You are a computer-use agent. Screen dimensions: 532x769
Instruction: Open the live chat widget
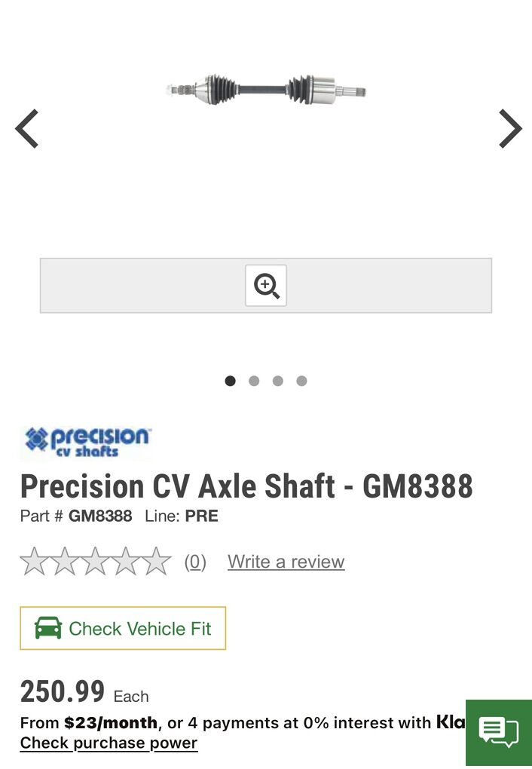[x=498, y=732]
